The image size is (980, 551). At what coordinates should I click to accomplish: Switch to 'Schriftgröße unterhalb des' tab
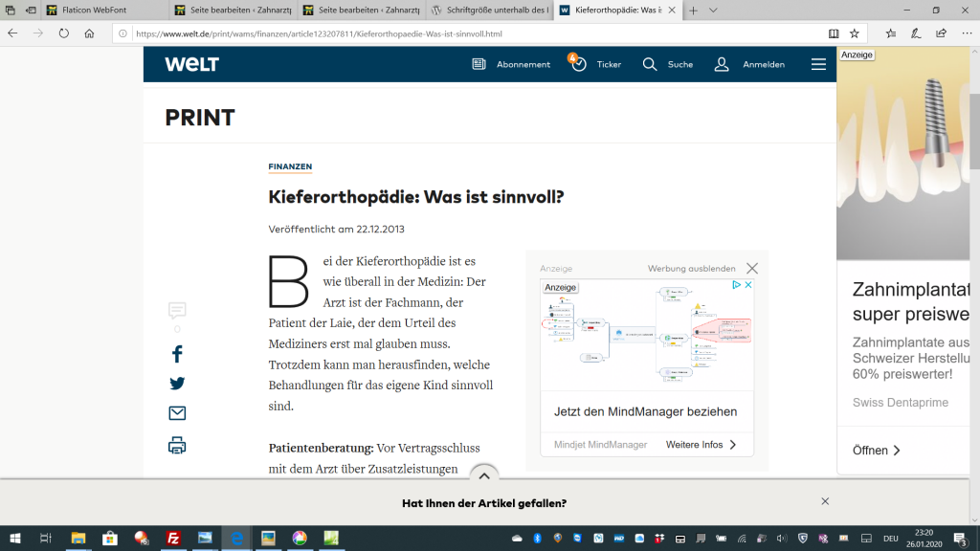point(490,10)
